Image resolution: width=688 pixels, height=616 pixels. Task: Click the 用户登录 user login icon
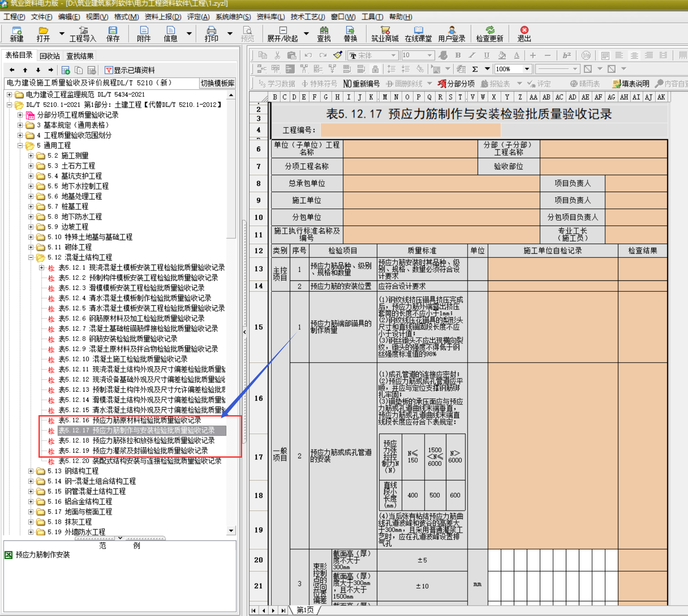tap(452, 34)
